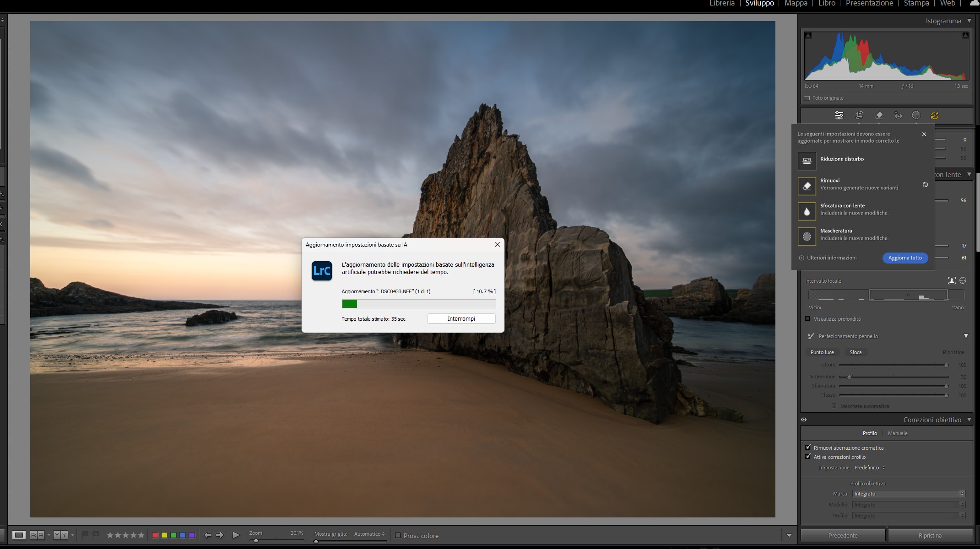Toggle histogram highlight clipping indicator
Screen dimensions: 980x549
coord(965,35)
